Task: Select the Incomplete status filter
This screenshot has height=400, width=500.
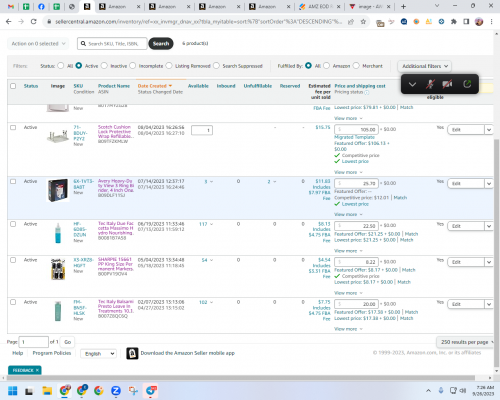Action: 133,66
